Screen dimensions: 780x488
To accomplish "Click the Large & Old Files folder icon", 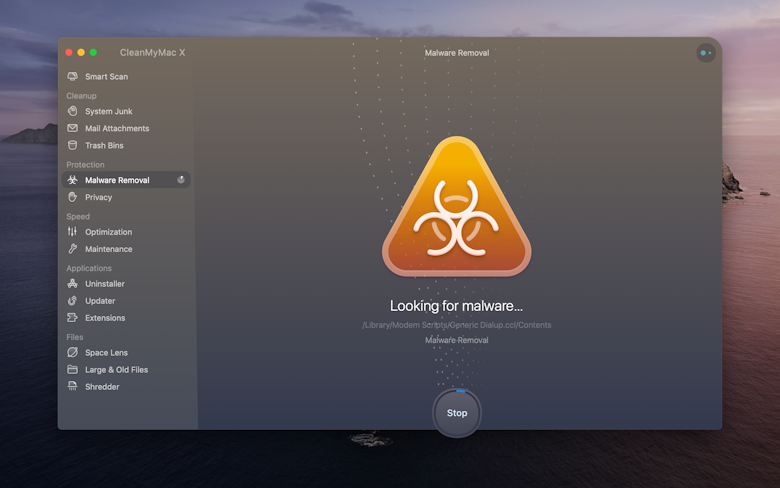I will pos(73,369).
